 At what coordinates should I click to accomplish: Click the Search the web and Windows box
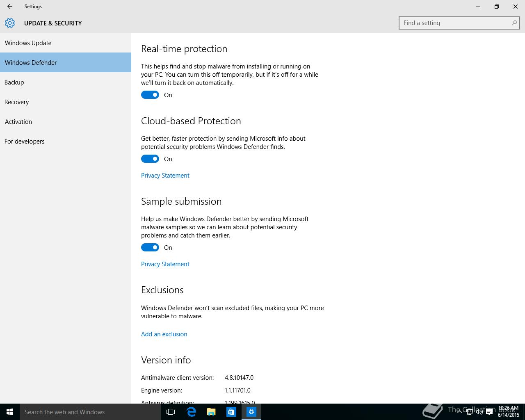[x=90, y=412]
